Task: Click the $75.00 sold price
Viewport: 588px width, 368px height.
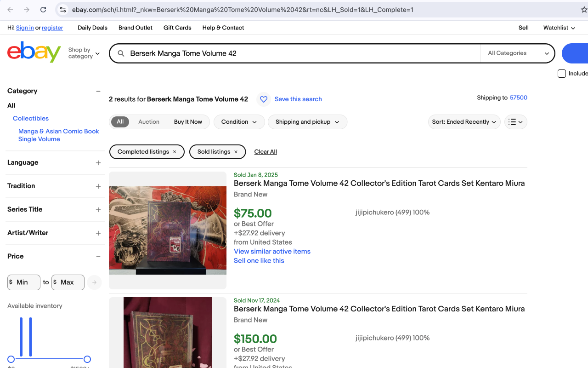Action: click(253, 213)
